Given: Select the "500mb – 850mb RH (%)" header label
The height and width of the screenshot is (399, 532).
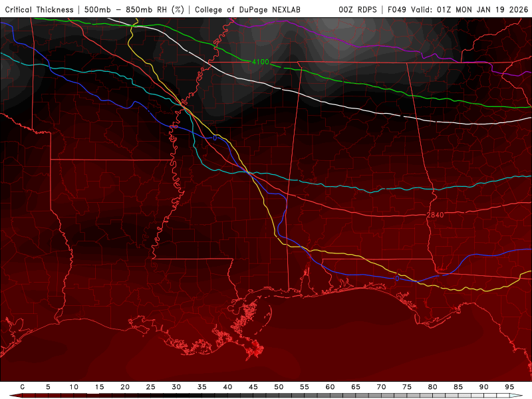Looking at the screenshot, I should pos(134,10).
